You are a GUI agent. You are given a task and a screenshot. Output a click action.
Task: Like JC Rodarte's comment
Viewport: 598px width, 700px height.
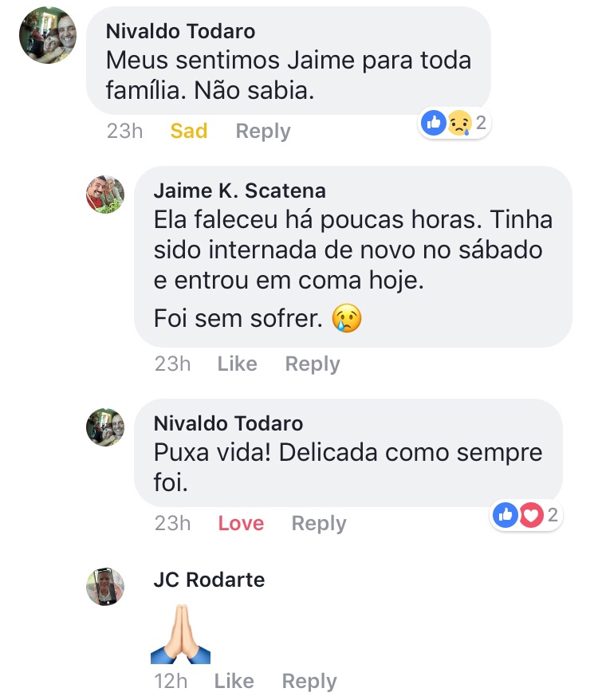[234, 682]
